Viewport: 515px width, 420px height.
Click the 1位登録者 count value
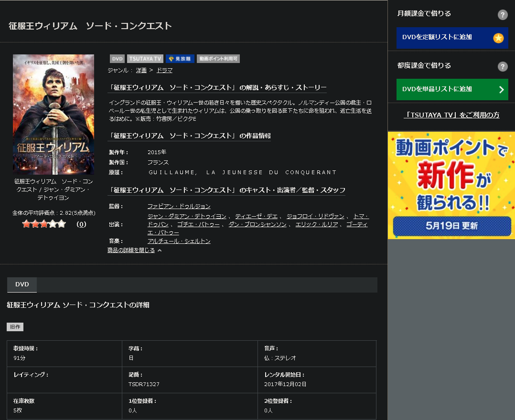(x=133, y=410)
